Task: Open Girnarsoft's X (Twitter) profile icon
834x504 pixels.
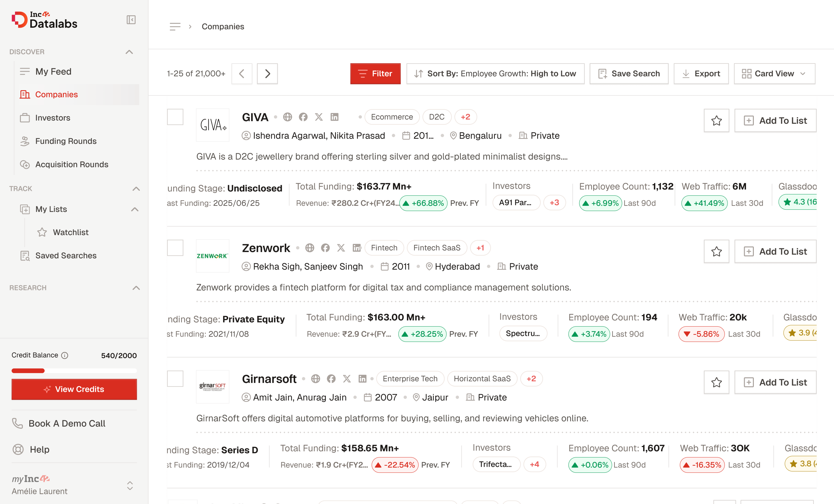Action: click(x=347, y=379)
